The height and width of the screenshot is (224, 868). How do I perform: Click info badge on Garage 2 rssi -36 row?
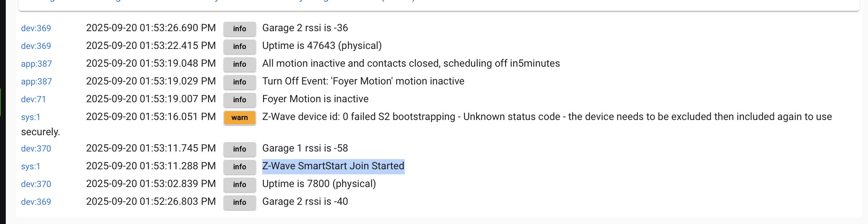(239, 29)
